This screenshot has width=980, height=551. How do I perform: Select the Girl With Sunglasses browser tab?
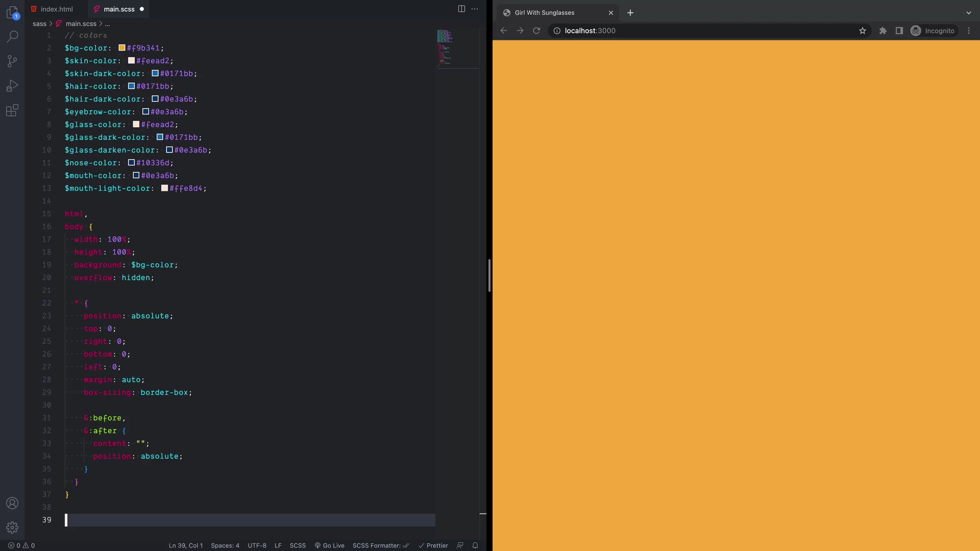click(x=544, y=13)
